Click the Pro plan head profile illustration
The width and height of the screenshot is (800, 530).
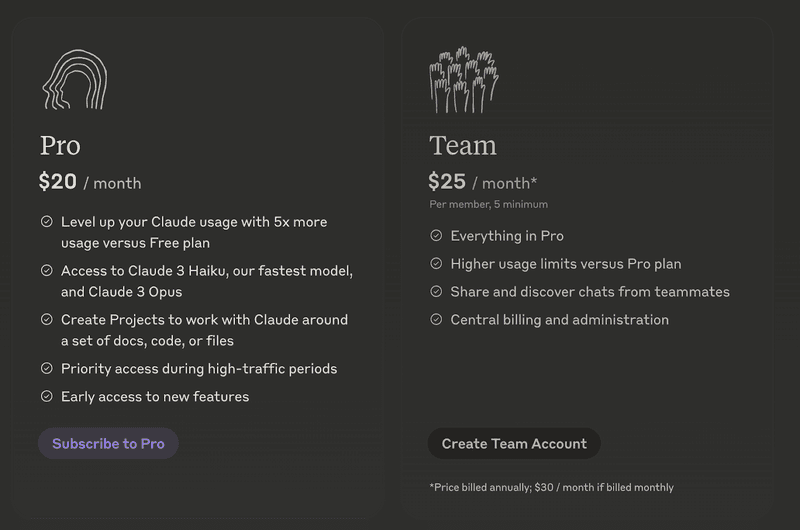[74, 79]
